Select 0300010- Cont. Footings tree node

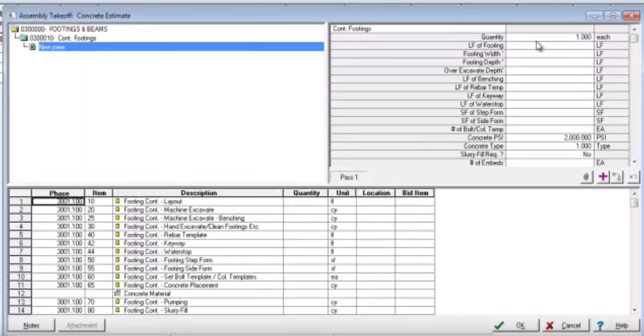coord(62,38)
